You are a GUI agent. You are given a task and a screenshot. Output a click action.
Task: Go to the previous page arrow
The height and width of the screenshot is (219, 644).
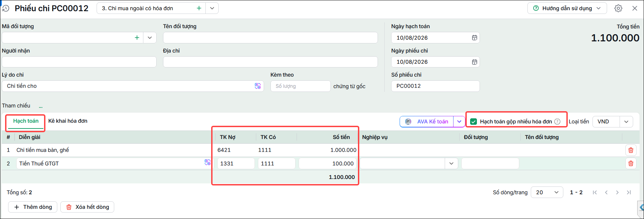click(606, 192)
